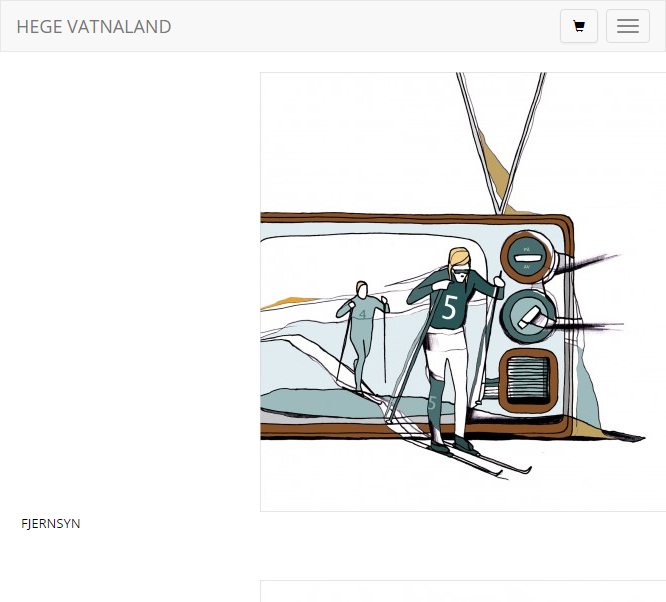Open the next artwork tile below Fjernsyn

[x=463, y=591]
